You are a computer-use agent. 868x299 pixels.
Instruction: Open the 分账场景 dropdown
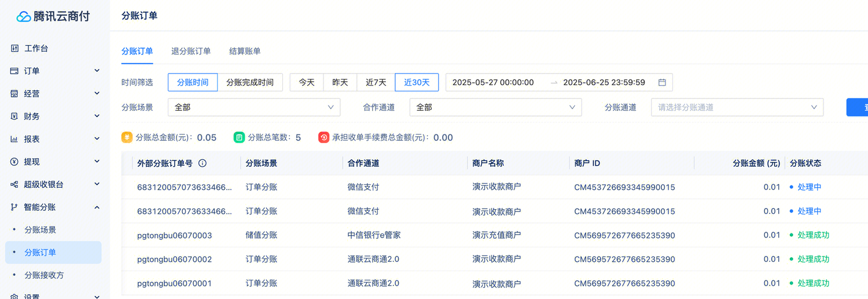click(254, 107)
